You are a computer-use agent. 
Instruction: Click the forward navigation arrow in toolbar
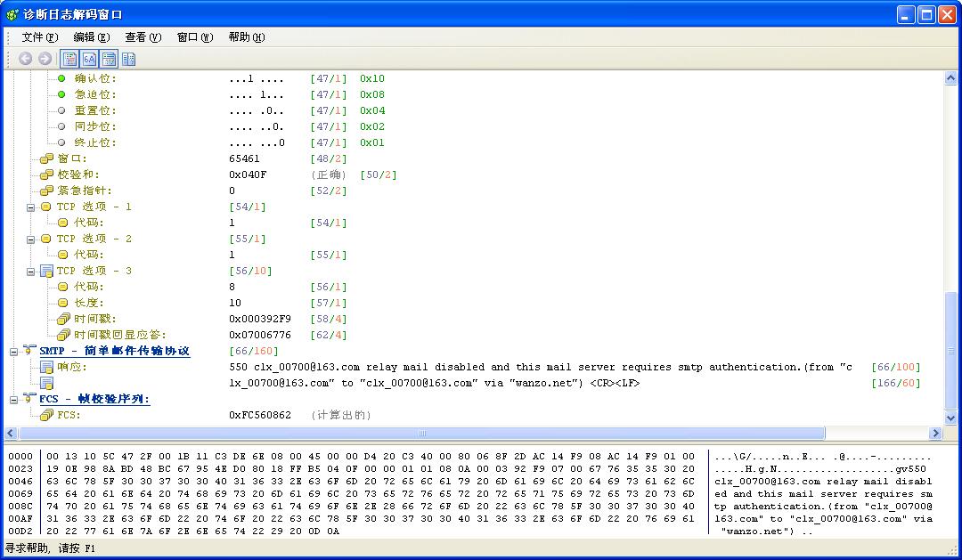(x=45, y=59)
